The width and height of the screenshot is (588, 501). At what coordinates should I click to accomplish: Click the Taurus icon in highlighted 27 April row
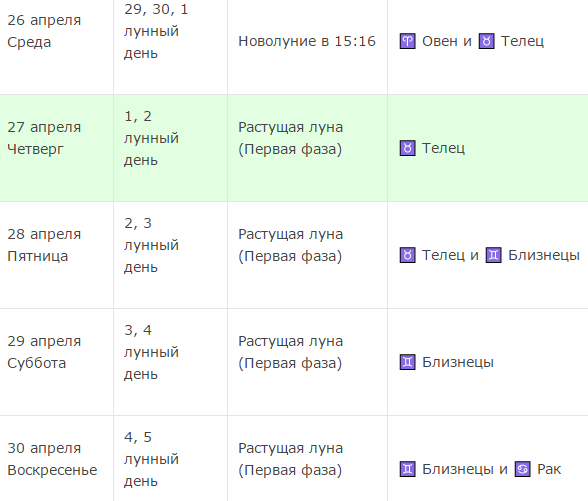click(407, 148)
